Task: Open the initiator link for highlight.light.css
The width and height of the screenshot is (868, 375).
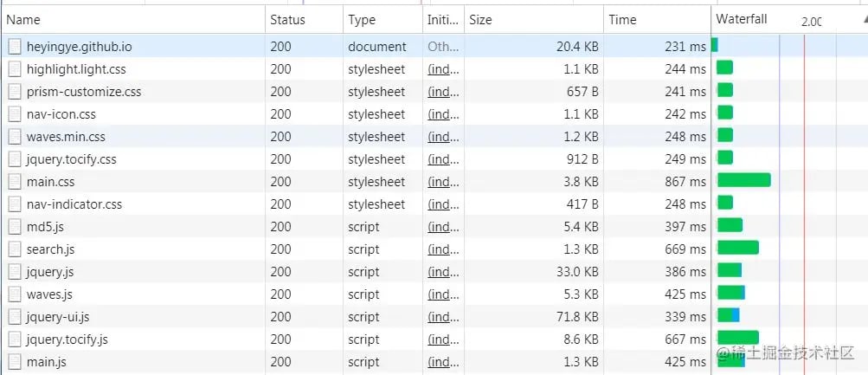Action: (443, 69)
